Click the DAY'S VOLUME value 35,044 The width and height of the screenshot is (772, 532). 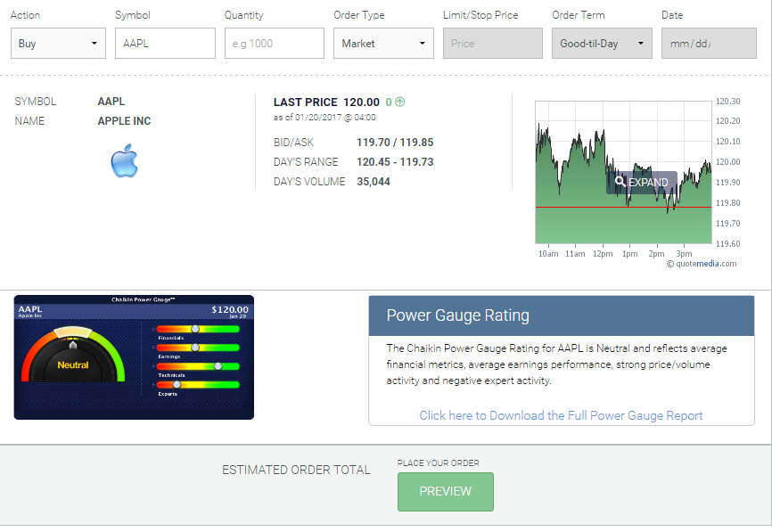pos(374,182)
